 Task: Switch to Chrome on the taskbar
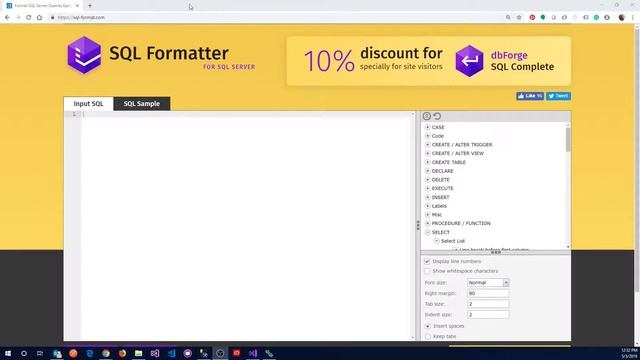pos(106,353)
